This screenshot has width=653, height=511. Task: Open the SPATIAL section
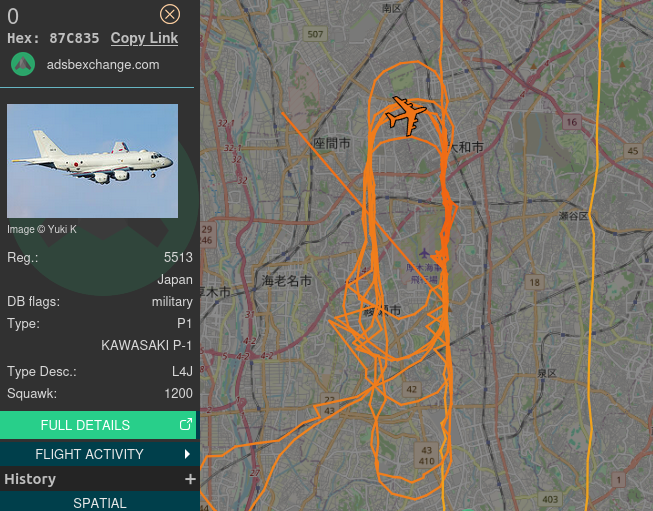pyautogui.click(x=98, y=501)
